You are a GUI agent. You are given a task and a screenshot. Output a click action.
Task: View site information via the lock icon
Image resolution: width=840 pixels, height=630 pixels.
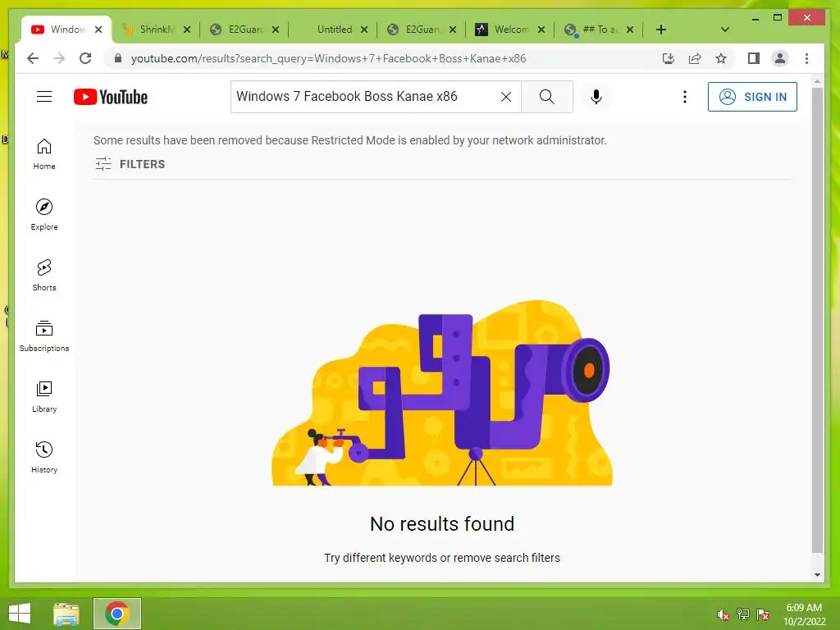click(x=118, y=58)
